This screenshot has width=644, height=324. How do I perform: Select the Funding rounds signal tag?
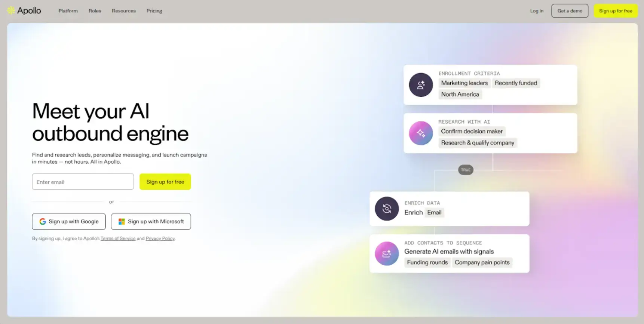pyautogui.click(x=427, y=262)
